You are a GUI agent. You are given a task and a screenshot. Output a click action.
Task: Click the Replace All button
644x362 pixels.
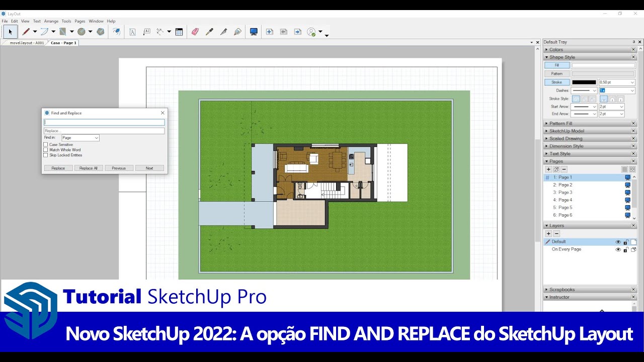89,168
